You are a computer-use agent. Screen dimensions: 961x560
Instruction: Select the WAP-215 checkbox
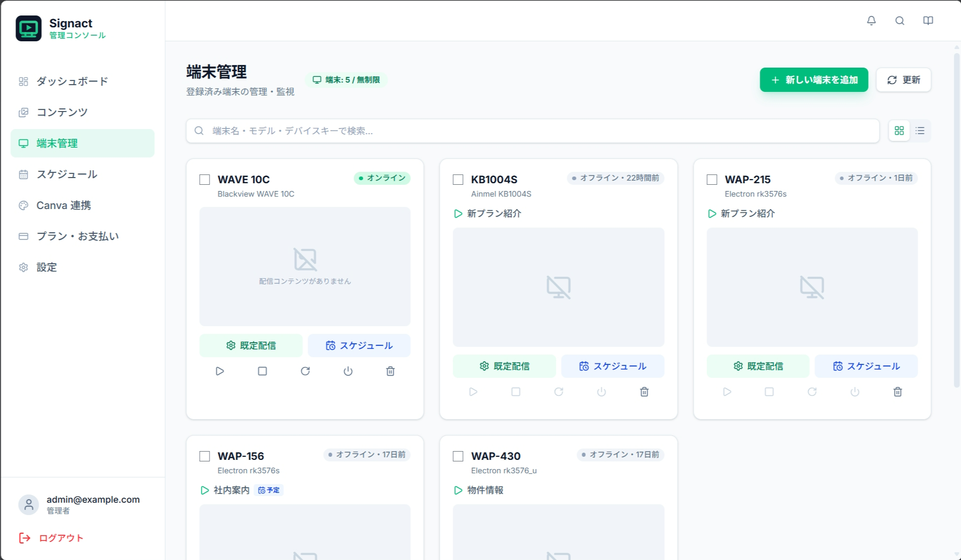[x=712, y=180]
